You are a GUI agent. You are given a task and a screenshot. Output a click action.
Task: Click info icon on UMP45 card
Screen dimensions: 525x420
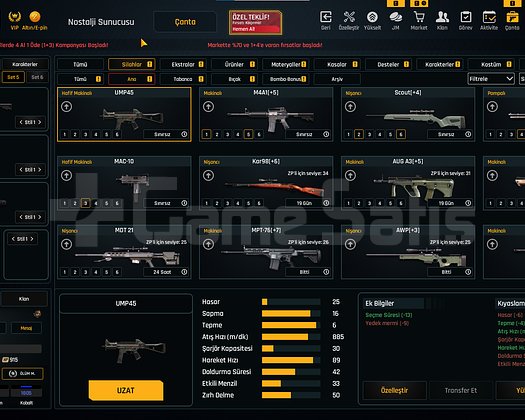pos(184,134)
